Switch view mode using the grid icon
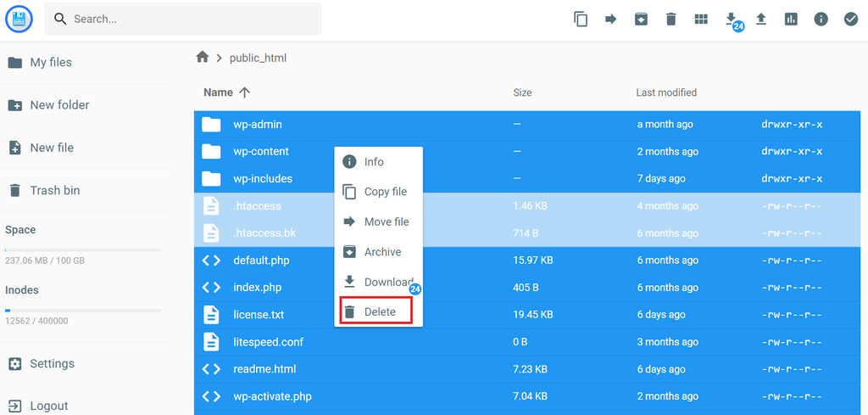Screen dimensions: 868x415 (701, 19)
